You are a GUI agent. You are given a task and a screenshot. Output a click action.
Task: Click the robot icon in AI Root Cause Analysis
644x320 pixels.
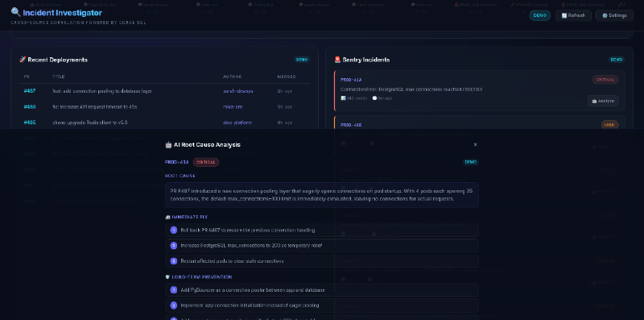(168, 145)
